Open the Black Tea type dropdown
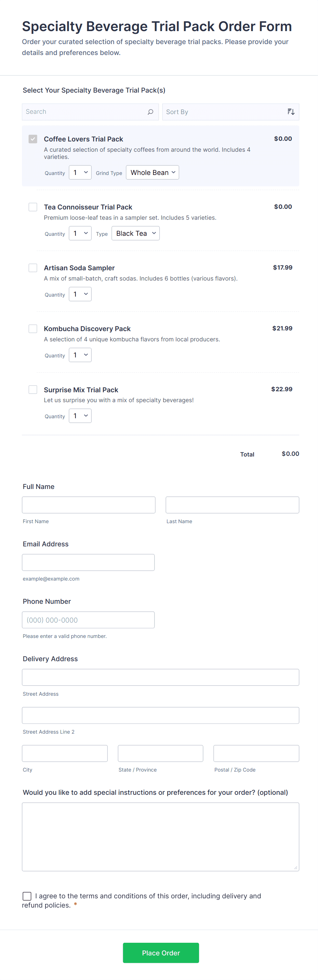 tap(135, 233)
